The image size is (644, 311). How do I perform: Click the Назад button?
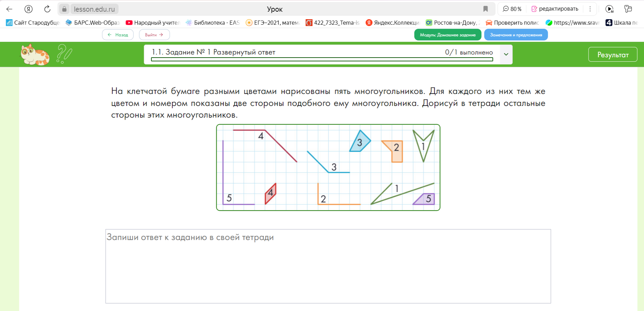pos(118,35)
